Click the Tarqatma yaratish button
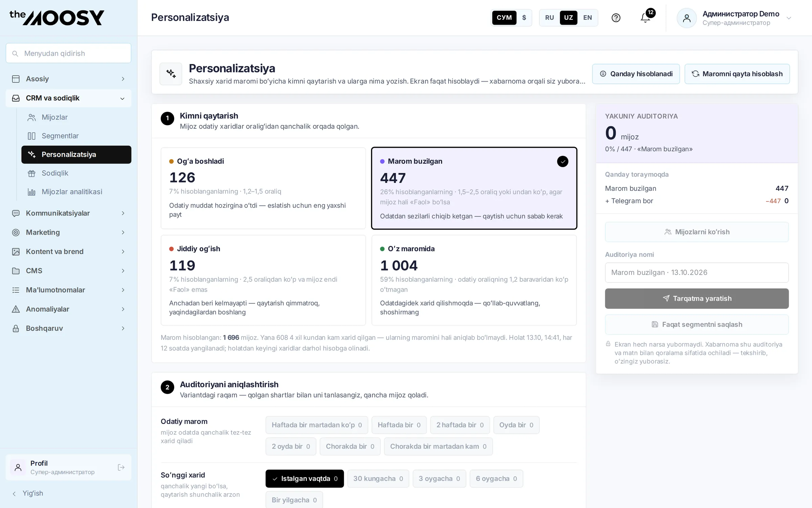This screenshot has height=508, width=812. coord(697,298)
